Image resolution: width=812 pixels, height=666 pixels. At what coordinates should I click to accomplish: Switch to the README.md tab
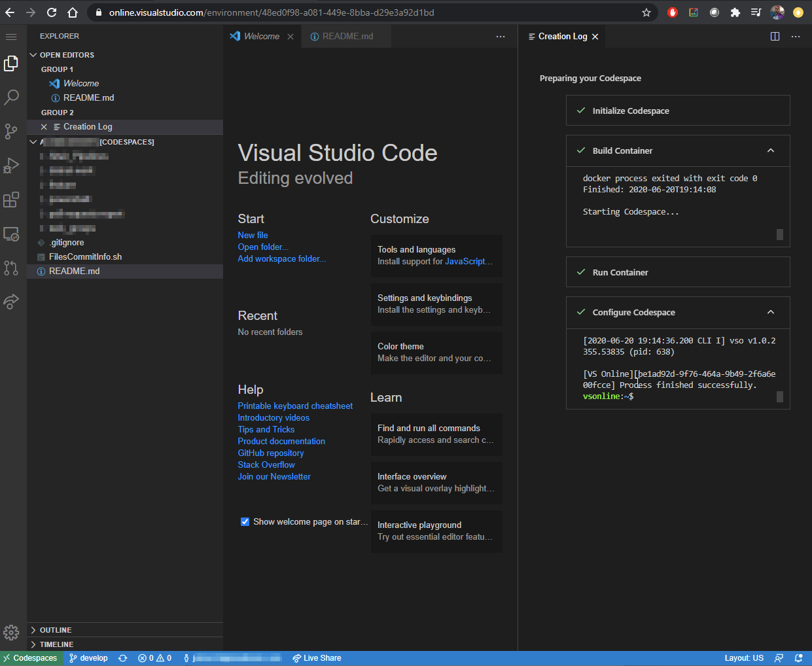click(x=347, y=37)
